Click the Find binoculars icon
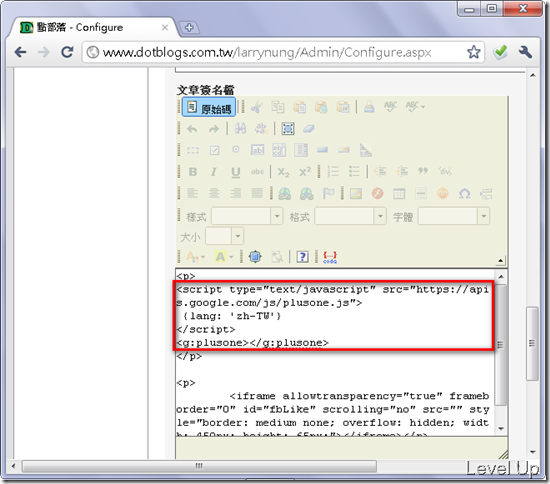Image resolution: width=550 pixels, height=484 pixels. pos(240,129)
